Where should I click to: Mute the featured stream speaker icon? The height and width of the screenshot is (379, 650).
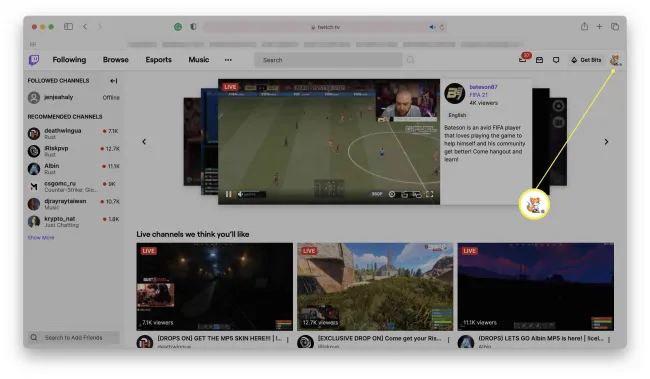[240, 194]
